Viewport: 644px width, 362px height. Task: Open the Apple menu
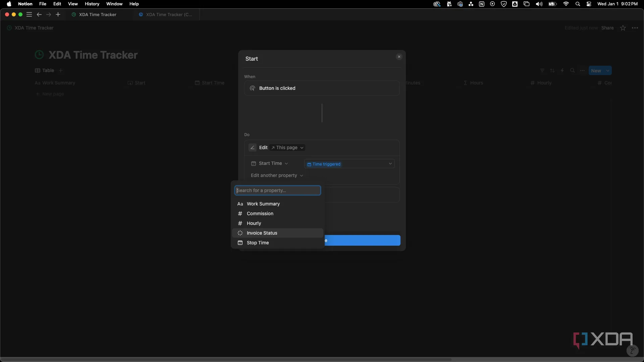[x=9, y=4]
